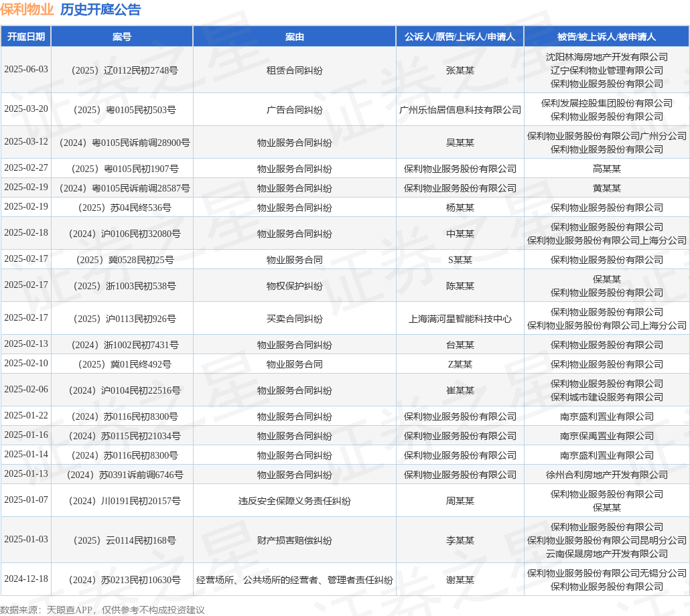Screen dimensions: 690x616
Task: Click plaintiff 周某某
Action: (460, 501)
